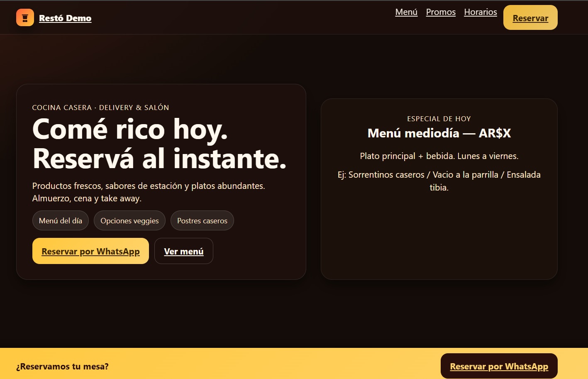
Task: Visit the Horarios link
Action: (x=480, y=12)
